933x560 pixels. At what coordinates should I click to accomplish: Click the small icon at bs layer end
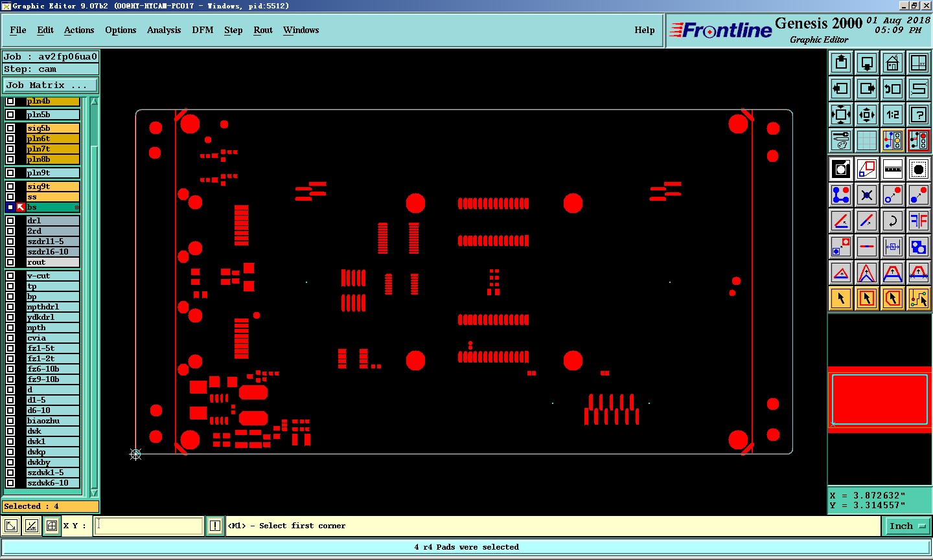76,207
